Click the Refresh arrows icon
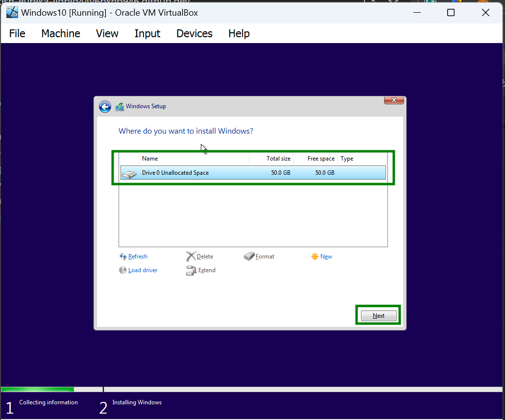This screenshot has width=505, height=420. (123, 257)
